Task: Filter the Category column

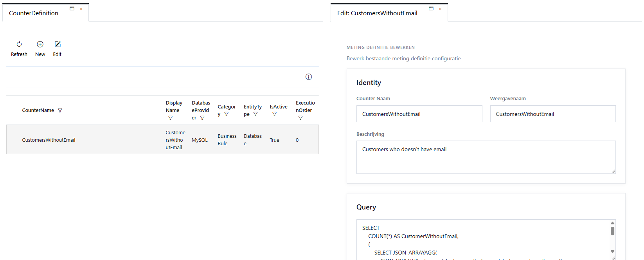Action: [x=226, y=114]
